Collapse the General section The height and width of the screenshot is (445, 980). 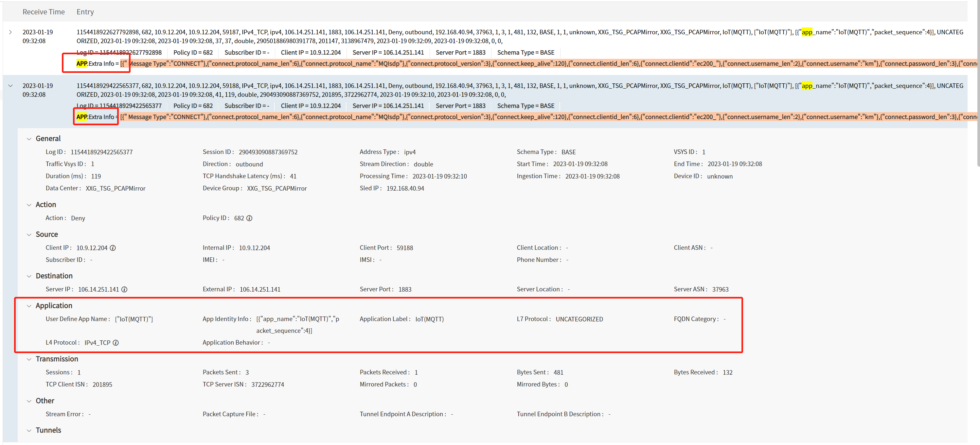(x=29, y=139)
